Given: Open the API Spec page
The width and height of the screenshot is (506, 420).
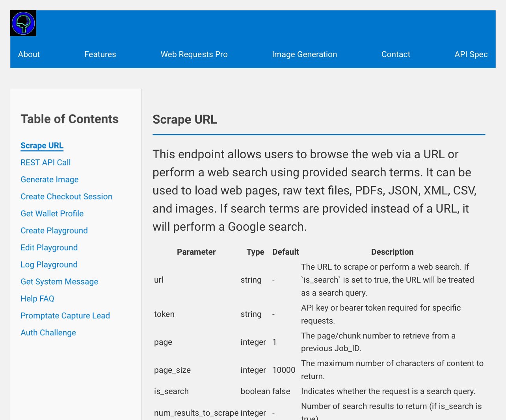Looking at the screenshot, I should [x=471, y=54].
